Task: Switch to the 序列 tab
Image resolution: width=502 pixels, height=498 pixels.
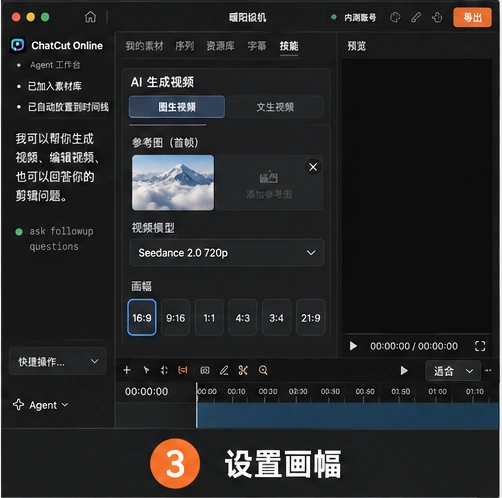Action: [185, 46]
